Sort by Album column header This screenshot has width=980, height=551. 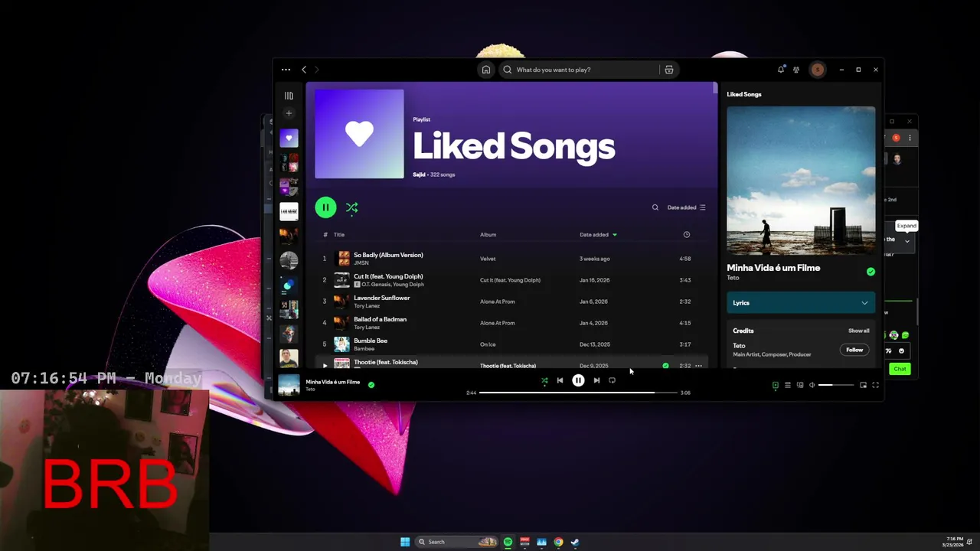(x=488, y=235)
